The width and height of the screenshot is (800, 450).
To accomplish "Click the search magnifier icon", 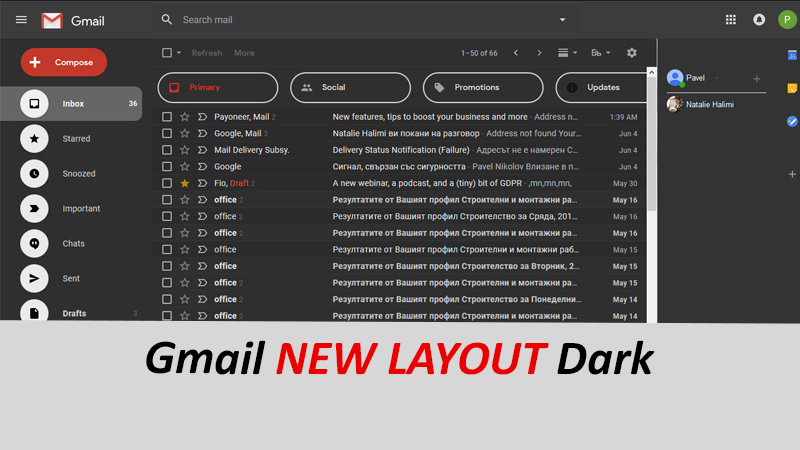I will tap(166, 19).
